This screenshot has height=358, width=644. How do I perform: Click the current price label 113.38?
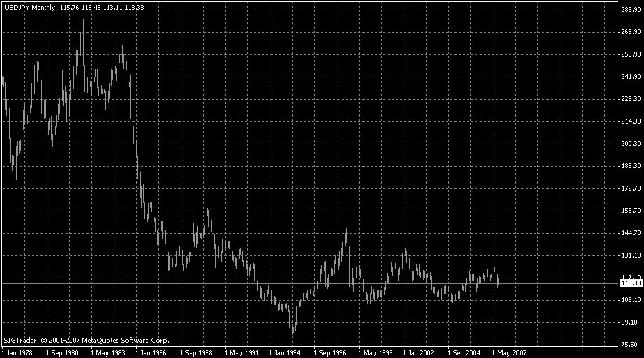[x=631, y=283]
